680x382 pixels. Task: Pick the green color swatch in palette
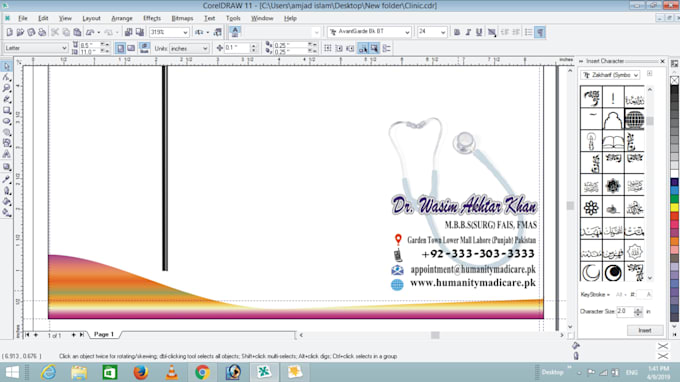pyautogui.click(x=674, y=199)
